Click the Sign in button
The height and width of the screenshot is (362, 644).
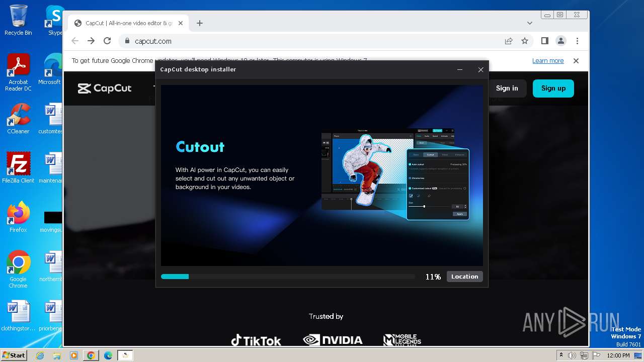coord(507,88)
